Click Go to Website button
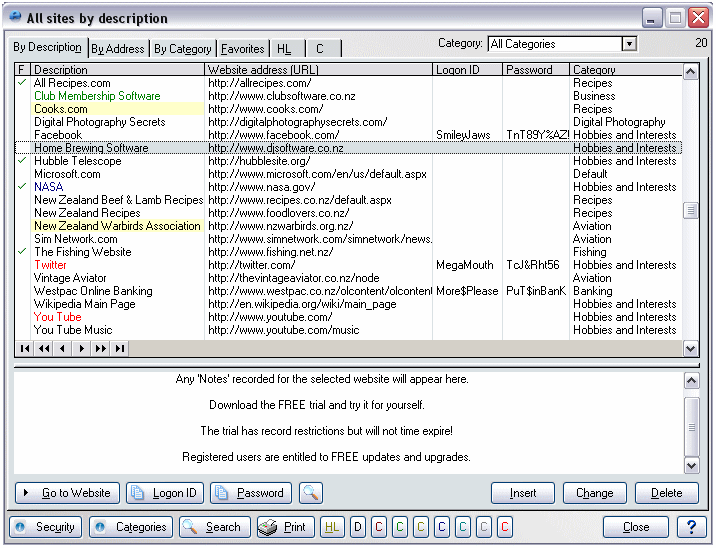This screenshot has width=716, height=548. (68, 493)
